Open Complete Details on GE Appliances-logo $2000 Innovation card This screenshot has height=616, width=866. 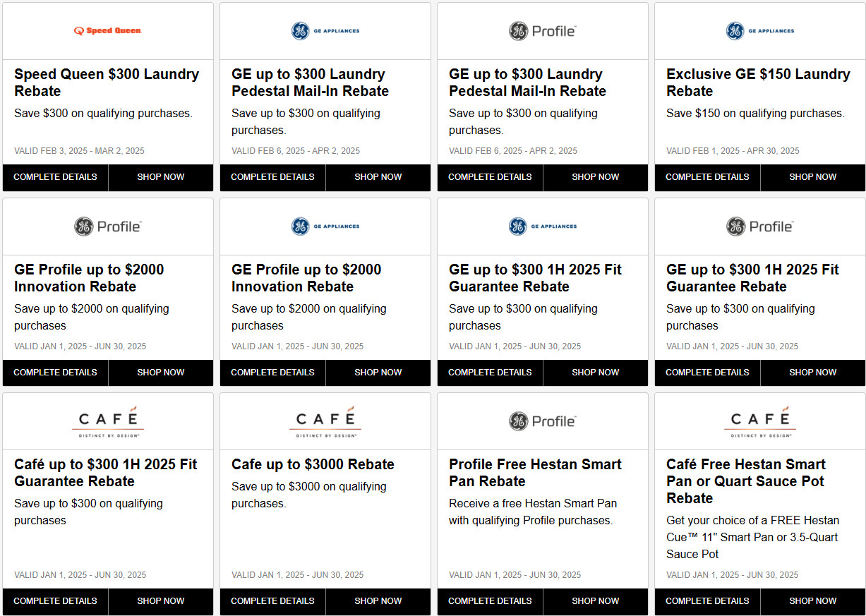pos(272,373)
